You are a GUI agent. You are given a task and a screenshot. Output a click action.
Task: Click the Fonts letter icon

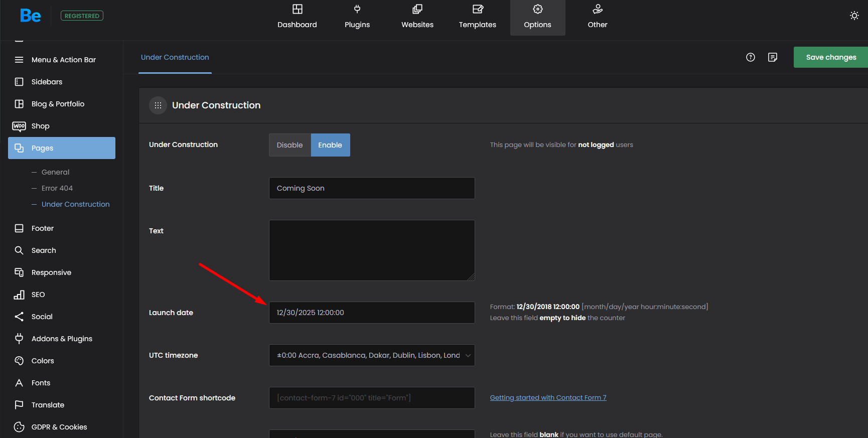[19, 383]
